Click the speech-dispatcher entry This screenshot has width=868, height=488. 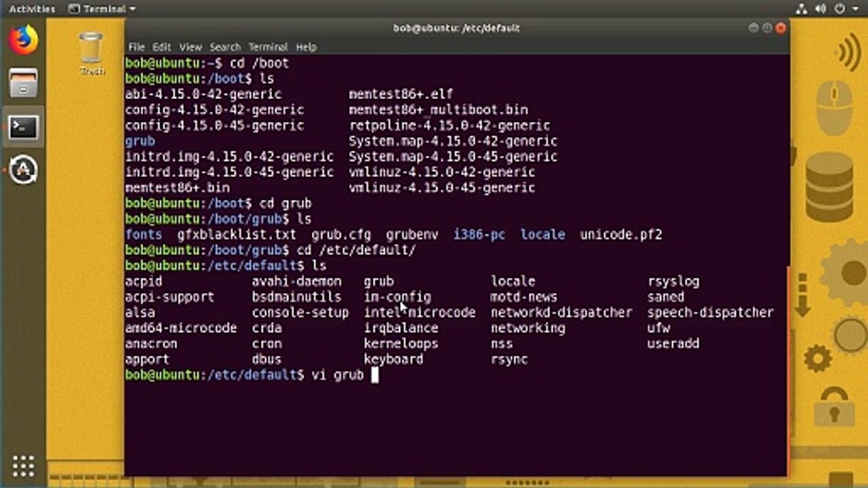tap(710, 312)
